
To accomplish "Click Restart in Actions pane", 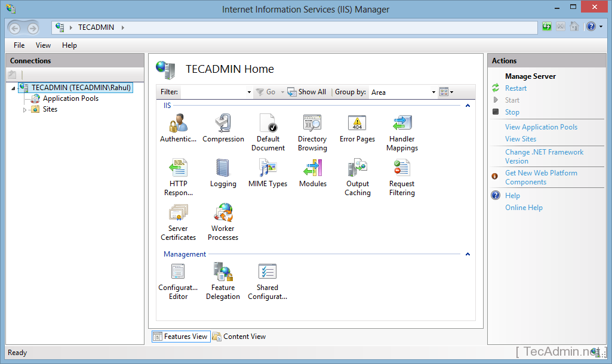I will (x=516, y=88).
